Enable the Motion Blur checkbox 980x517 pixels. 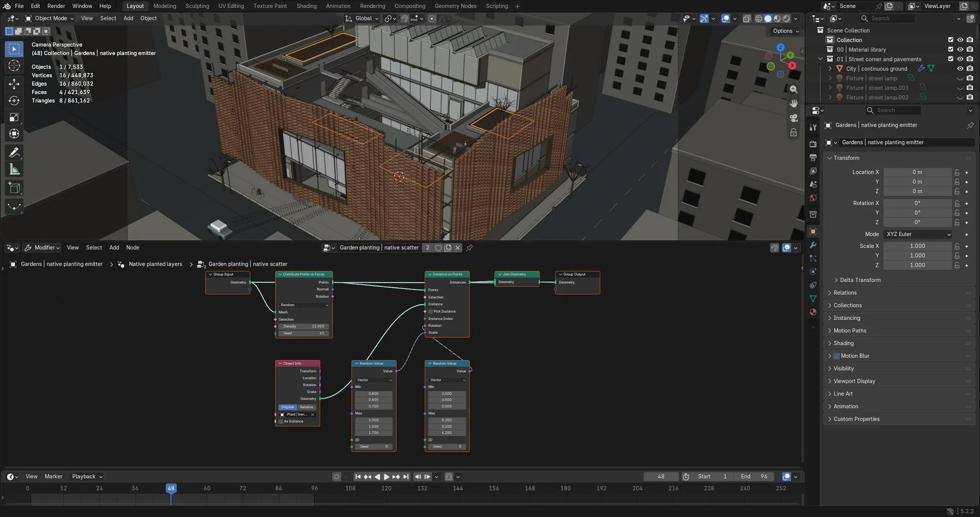click(837, 356)
